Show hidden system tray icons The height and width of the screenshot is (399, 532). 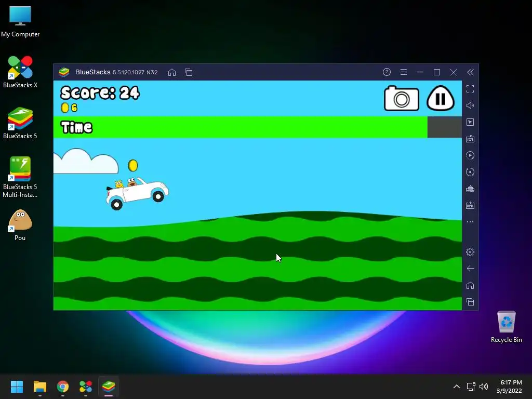coord(457,387)
